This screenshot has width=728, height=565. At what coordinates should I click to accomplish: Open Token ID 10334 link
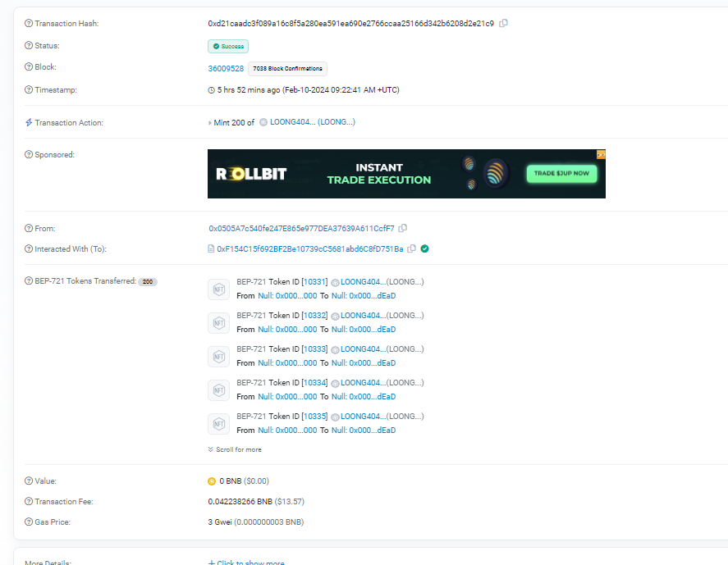pos(315,383)
